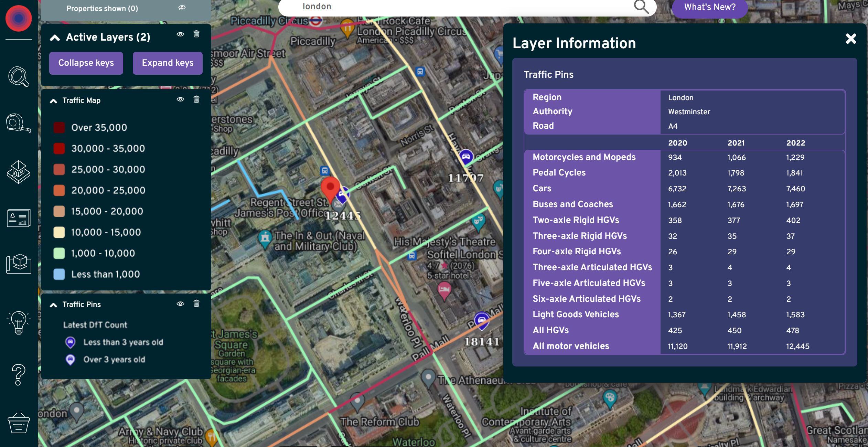The width and height of the screenshot is (868, 447).
Task: Open the lightbulb tips icon
Action: [18, 322]
